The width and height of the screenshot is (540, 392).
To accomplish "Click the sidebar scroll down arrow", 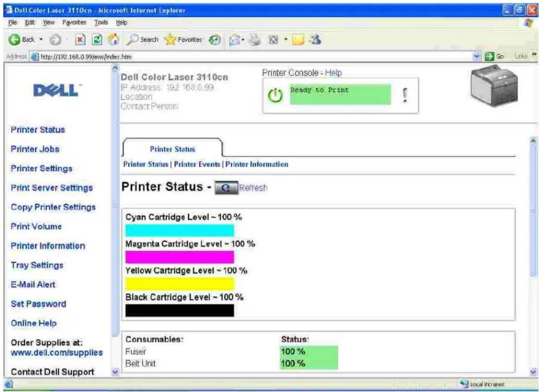I will tap(116, 372).
